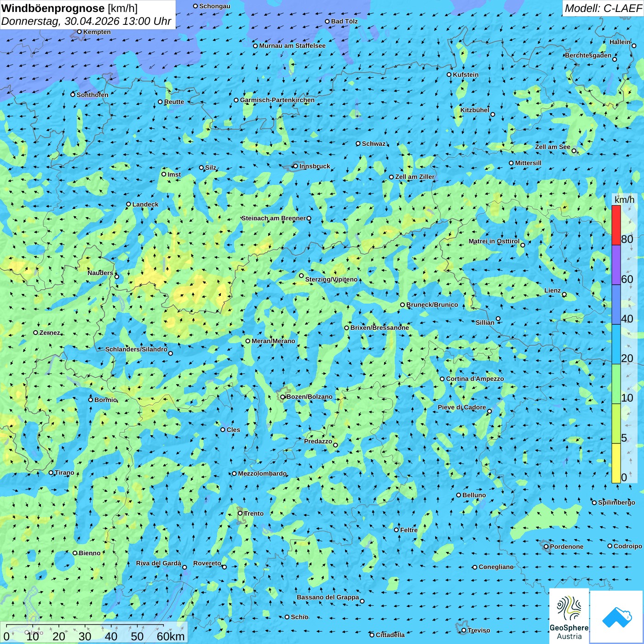Click the Bozen/Bolzano city marker
The image size is (644, 644).
point(283,397)
